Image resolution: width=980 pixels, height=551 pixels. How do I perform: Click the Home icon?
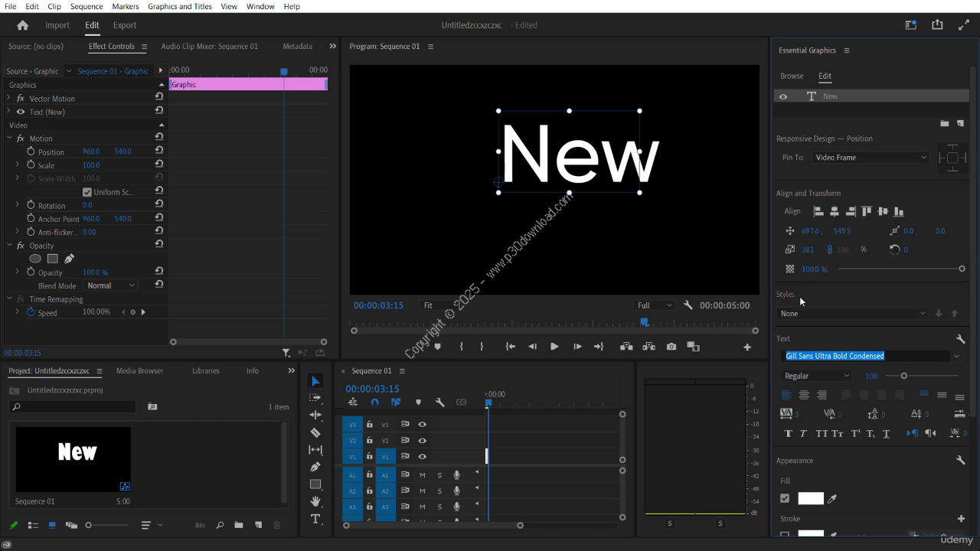(x=23, y=25)
